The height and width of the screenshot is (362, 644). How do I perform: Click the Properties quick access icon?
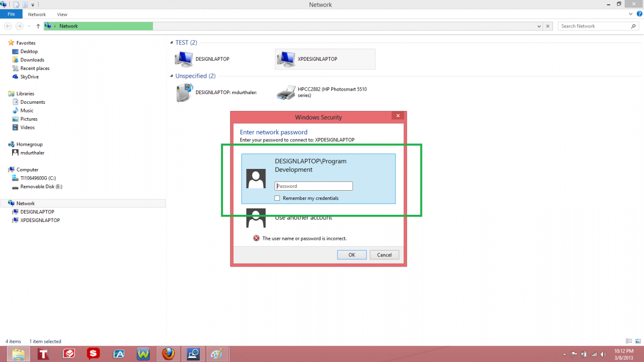coord(16,4)
